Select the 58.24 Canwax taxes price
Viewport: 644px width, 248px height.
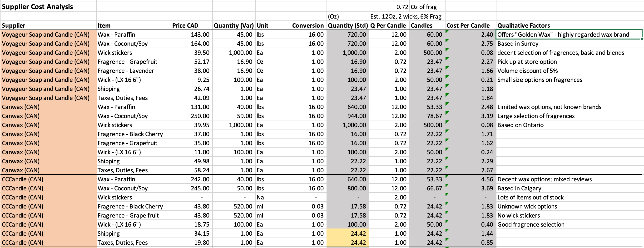(192, 170)
